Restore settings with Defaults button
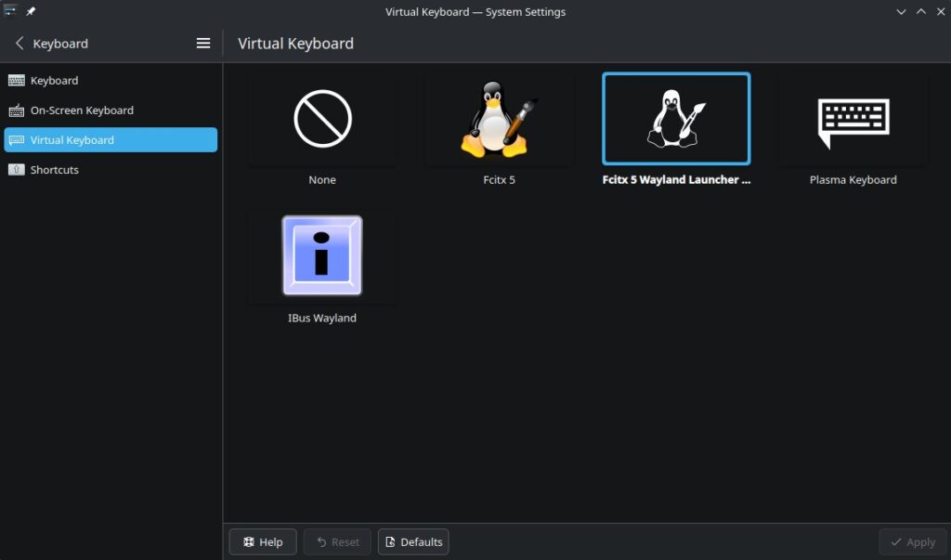The image size is (951, 560). pos(413,542)
